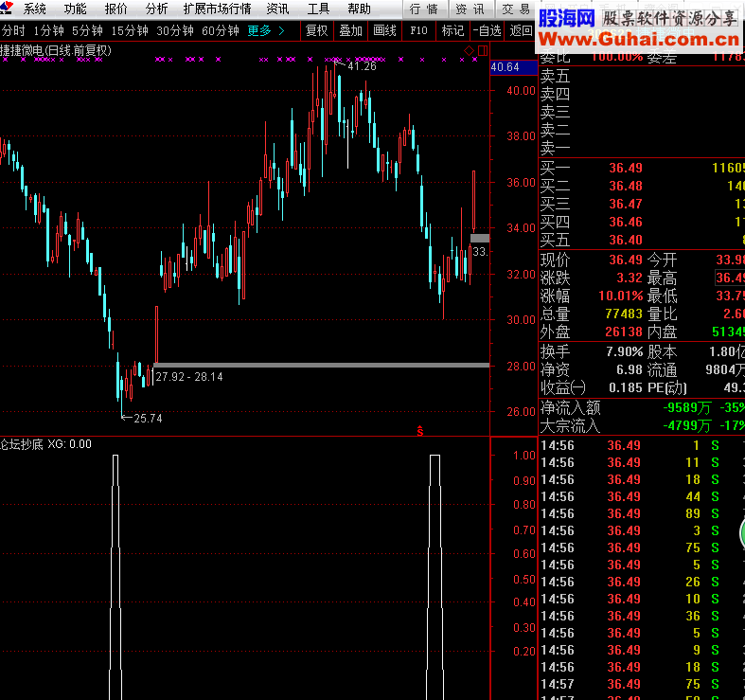Open the 扩展市场行情 menu
This screenshot has height=700, width=745.
tap(217, 9)
